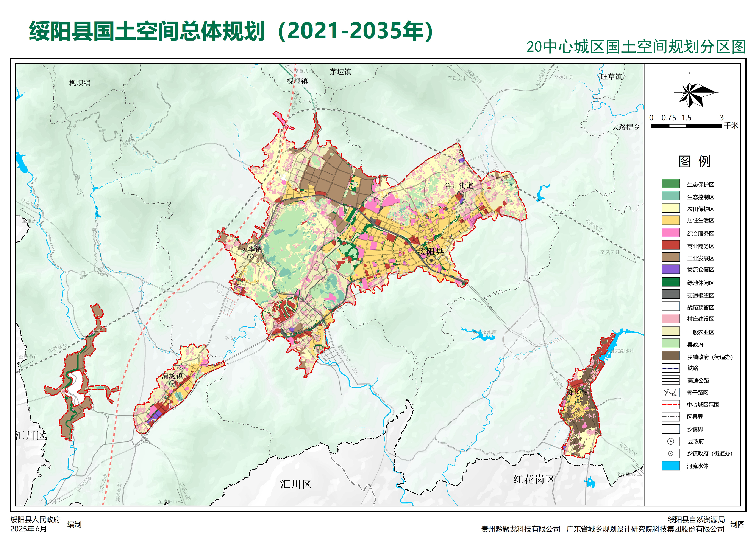Click the subtitle 20中心城区国土空间规划分区图
The width and height of the screenshot is (756, 534).
point(636,47)
